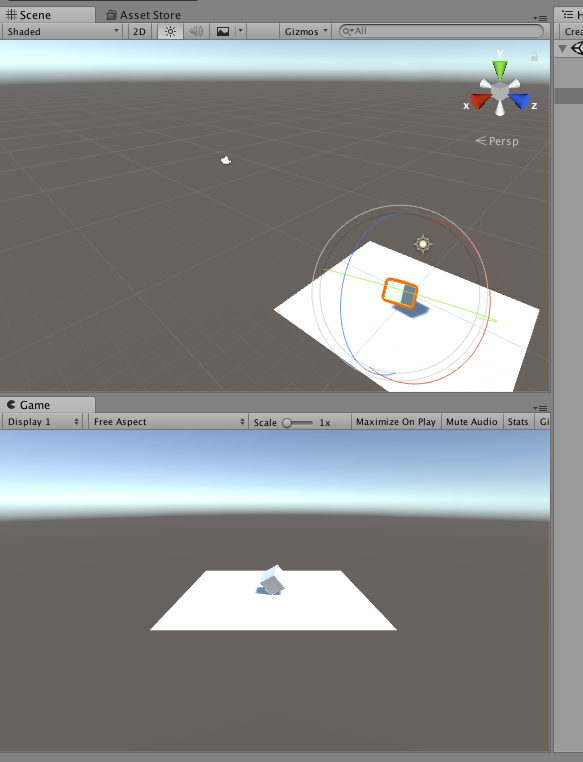This screenshot has width=583, height=762.
Task: Select the camera gizmo in scene
Action: coord(225,160)
